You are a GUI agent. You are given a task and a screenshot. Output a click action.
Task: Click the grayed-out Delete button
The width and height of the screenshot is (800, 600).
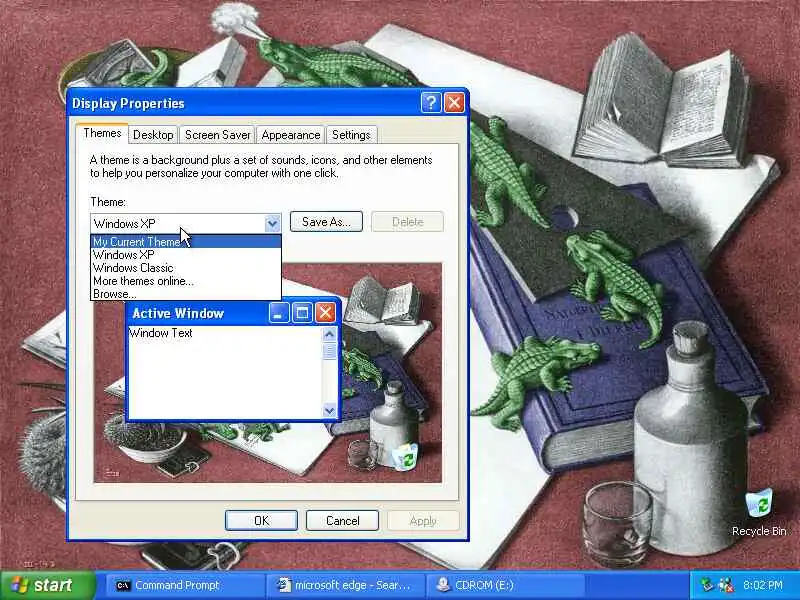[407, 222]
